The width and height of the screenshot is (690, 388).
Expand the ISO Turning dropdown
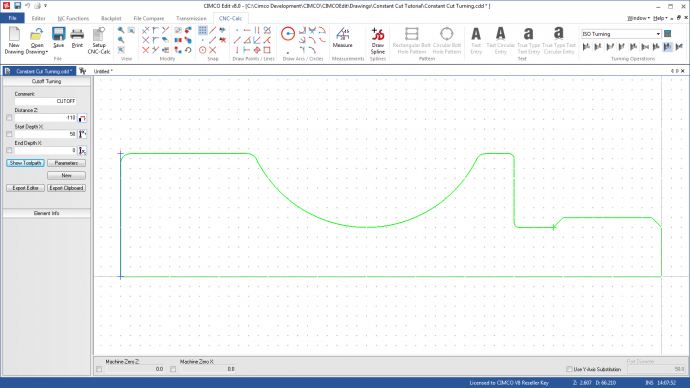(x=658, y=34)
